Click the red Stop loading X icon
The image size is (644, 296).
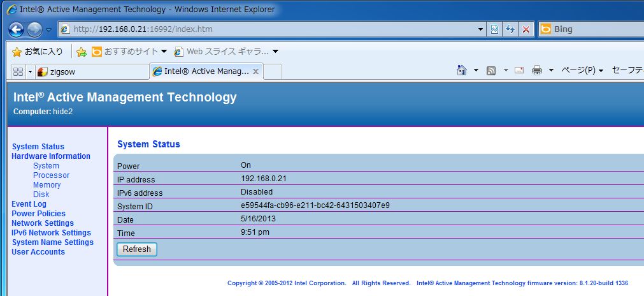(526, 29)
